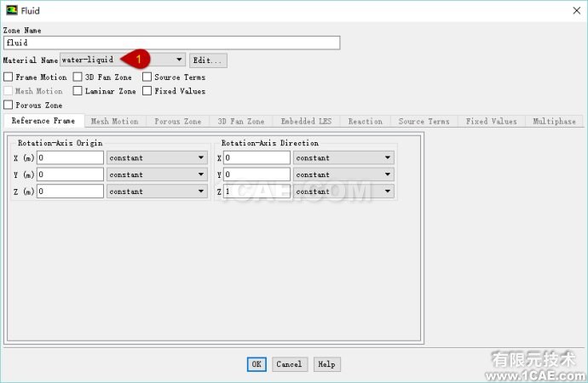Switch to the Multiphase tab
Image resolution: width=588 pixels, height=383 pixels.
[554, 122]
